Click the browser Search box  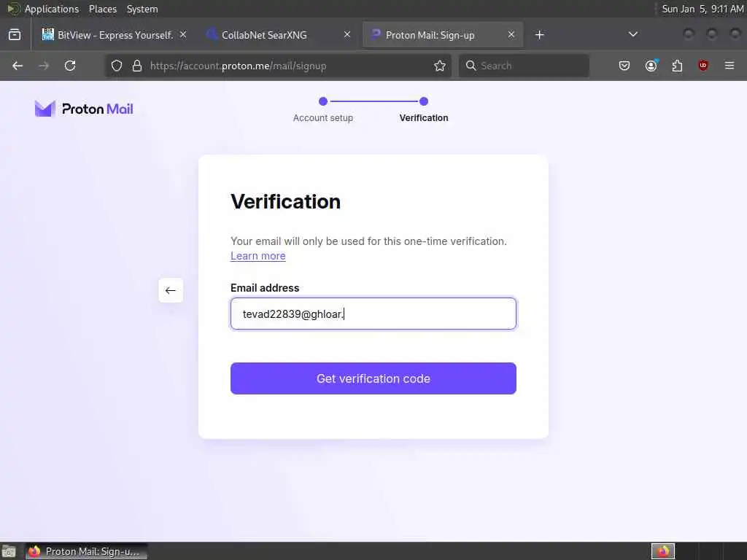(524, 66)
